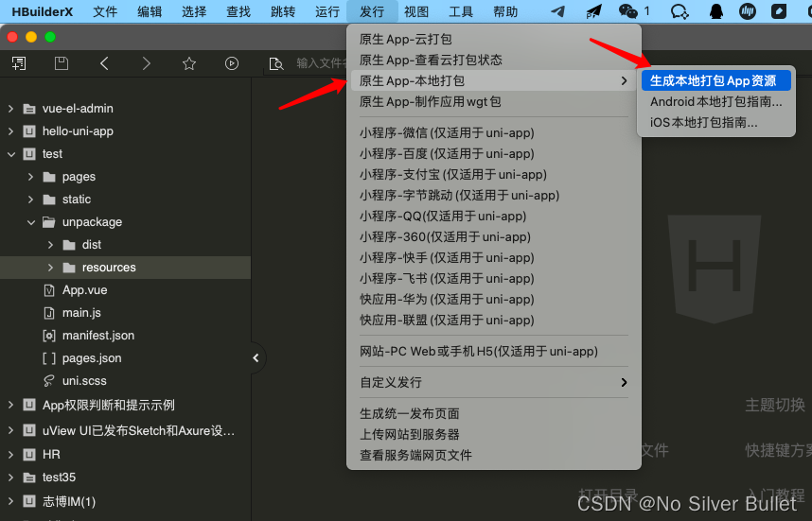Click the star bookmark toolbar icon

[x=189, y=63]
